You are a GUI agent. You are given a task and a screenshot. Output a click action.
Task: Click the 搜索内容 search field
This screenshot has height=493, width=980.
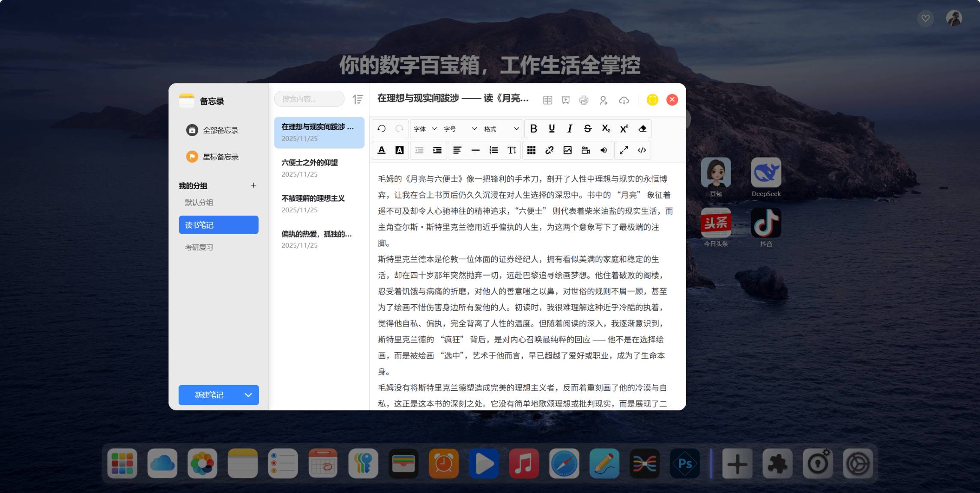point(309,99)
